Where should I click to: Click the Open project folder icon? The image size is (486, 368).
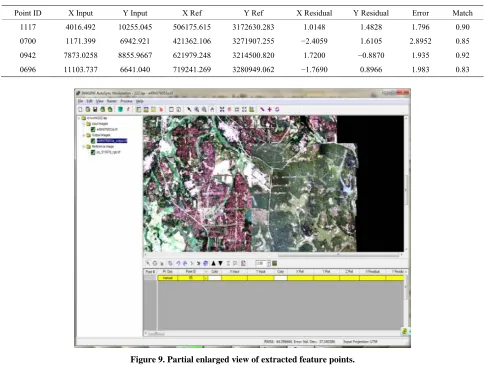coord(88,109)
